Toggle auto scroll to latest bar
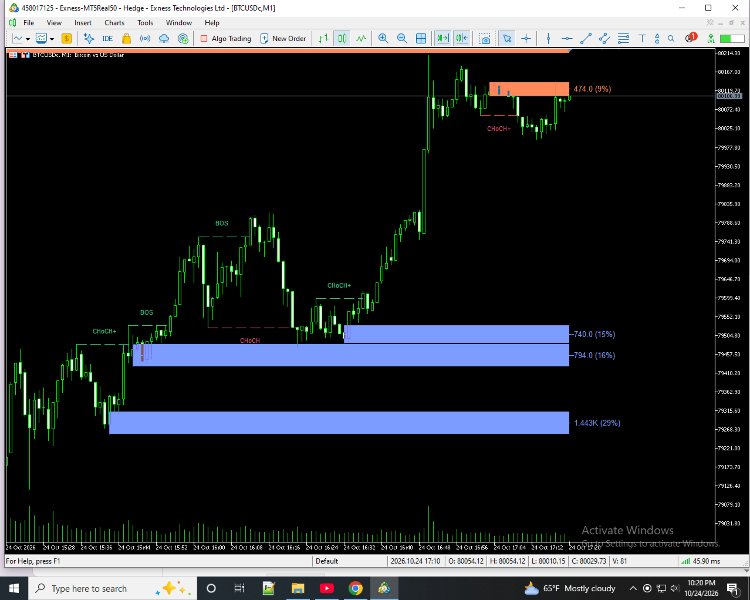Image resolution: width=750 pixels, height=600 pixels. click(x=443, y=39)
